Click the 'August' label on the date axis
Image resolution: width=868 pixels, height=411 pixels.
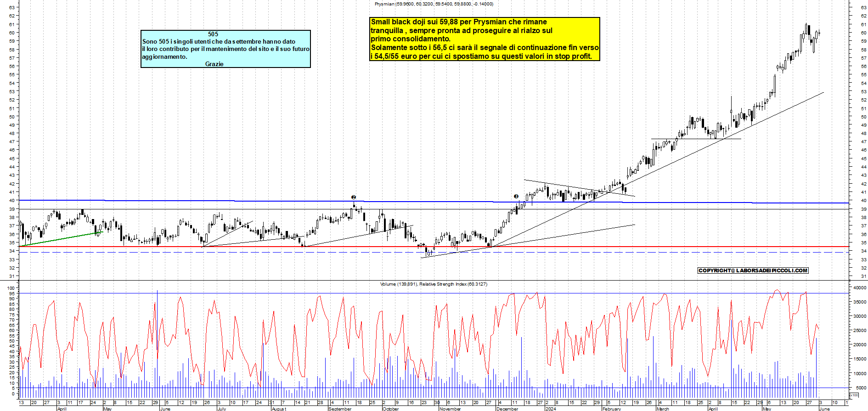pos(279,409)
